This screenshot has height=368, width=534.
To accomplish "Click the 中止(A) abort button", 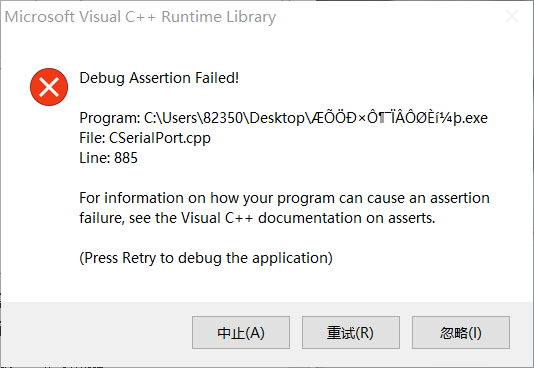I will [x=241, y=332].
